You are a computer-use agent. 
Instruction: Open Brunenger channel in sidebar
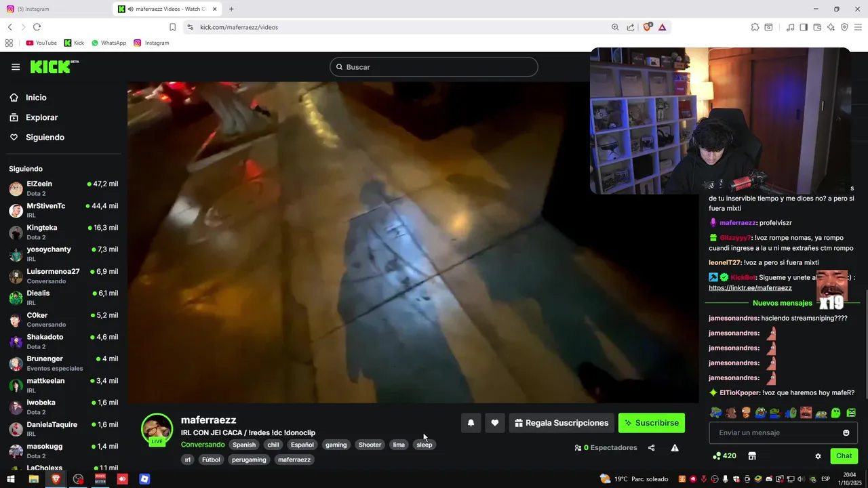tap(63, 363)
